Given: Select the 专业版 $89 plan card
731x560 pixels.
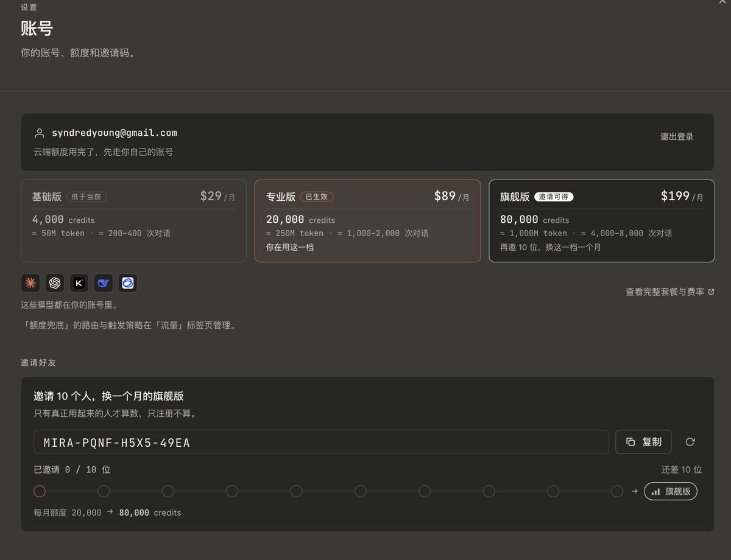Looking at the screenshot, I should click(367, 221).
